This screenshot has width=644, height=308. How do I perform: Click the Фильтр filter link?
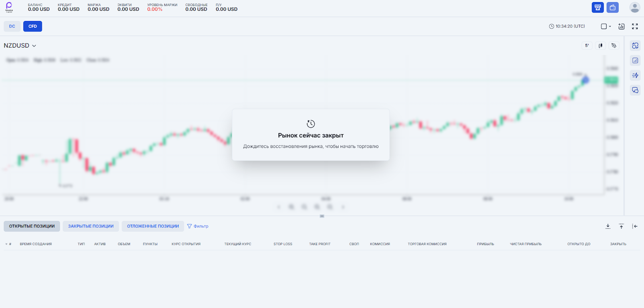pyautogui.click(x=198, y=226)
